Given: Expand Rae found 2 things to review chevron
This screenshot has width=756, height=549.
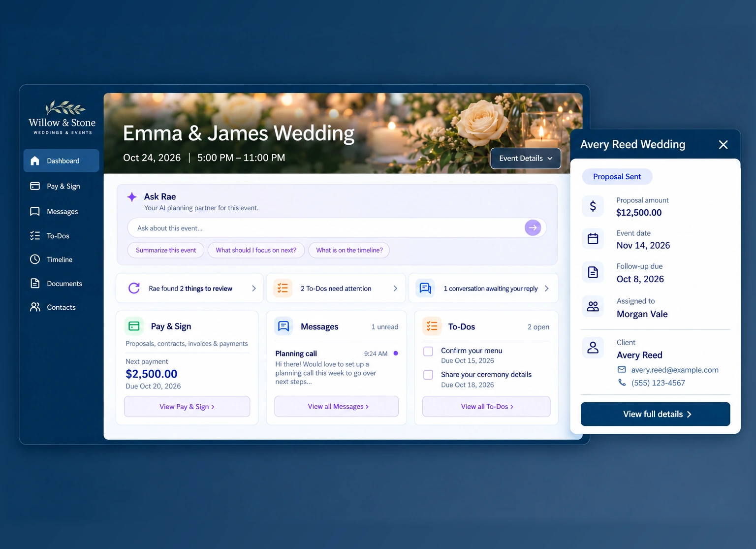Looking at the screenshot, I should point(254,289).
